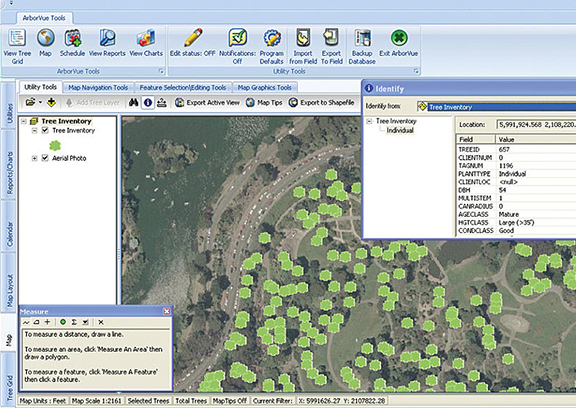Expand Utility Tools group launcher
The width and height of the screenshot is (576, 408).
click(x=416, y=71)
